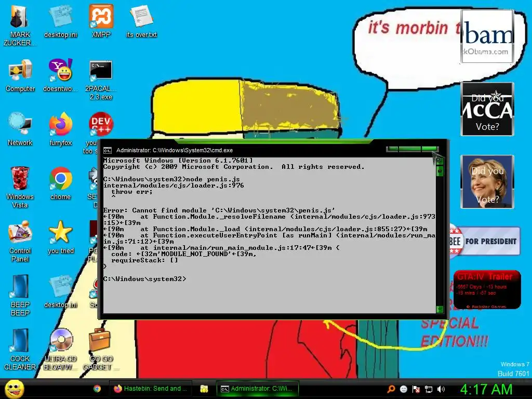Click the Administrator: C:\Wi... taskbar button
Screen dimensions: 532x399
tap(257, 389)
